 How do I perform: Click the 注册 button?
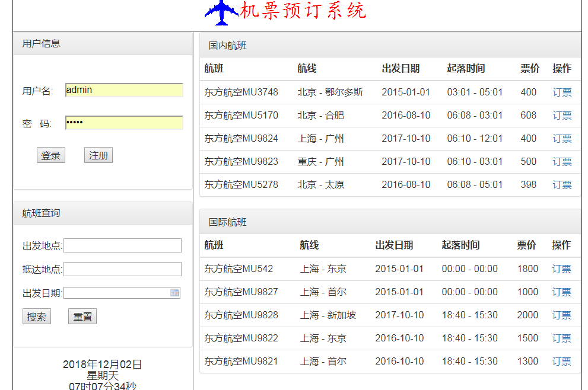(98, 155)
